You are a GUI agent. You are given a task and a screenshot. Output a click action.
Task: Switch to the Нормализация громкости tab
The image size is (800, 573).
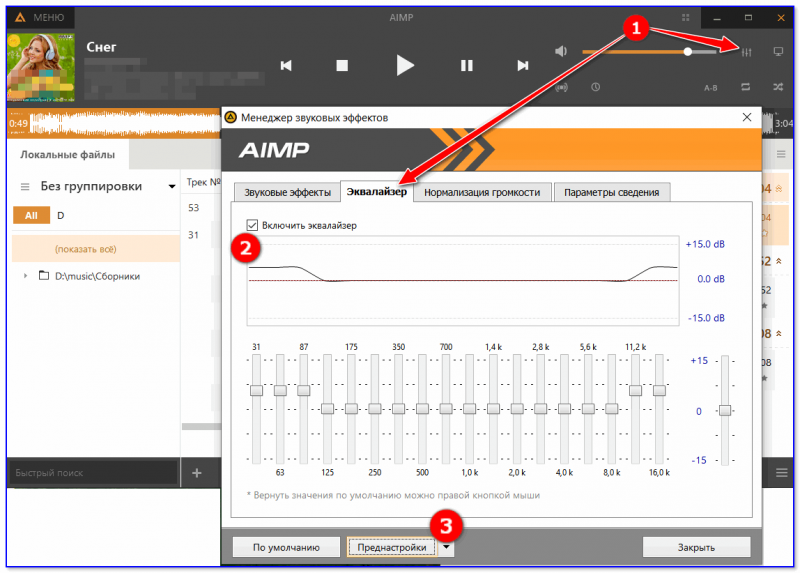[482, 192]
